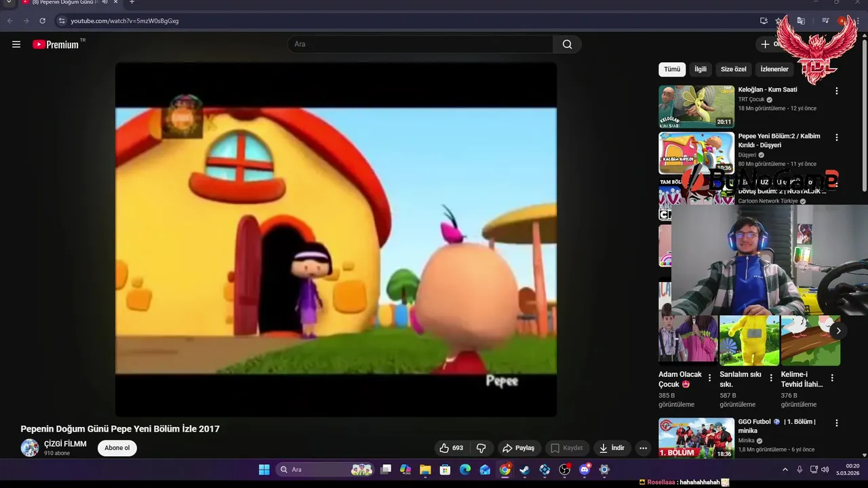Open the YouTube hamburger guide menu
This screenshot has width=868, height=488.
click(x=16, y=44)
